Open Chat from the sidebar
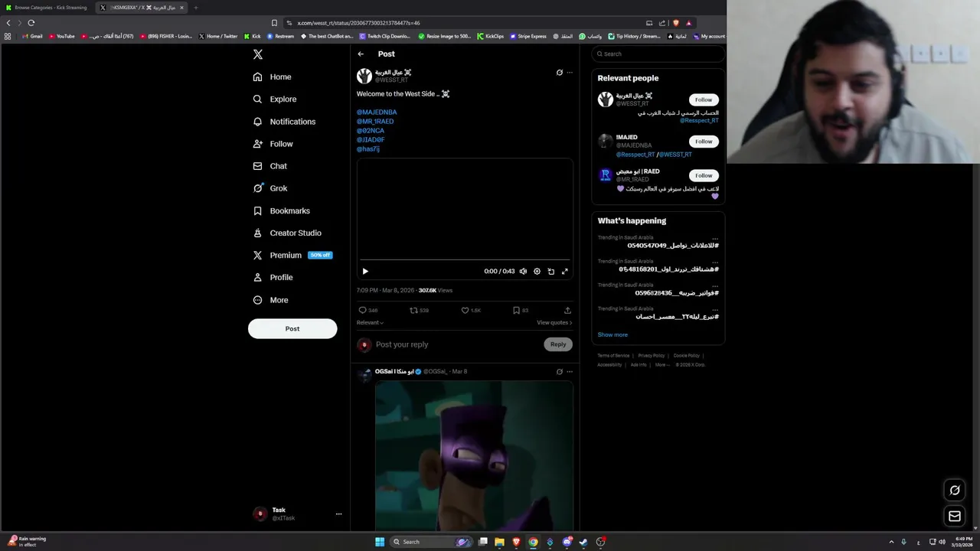Screen dimensions: 980x551 [269, 166]
